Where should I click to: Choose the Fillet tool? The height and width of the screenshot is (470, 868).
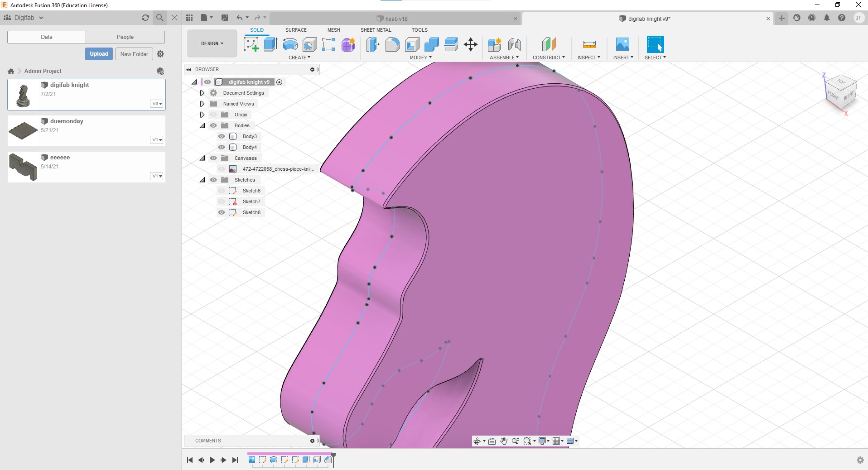click(392, 44)
